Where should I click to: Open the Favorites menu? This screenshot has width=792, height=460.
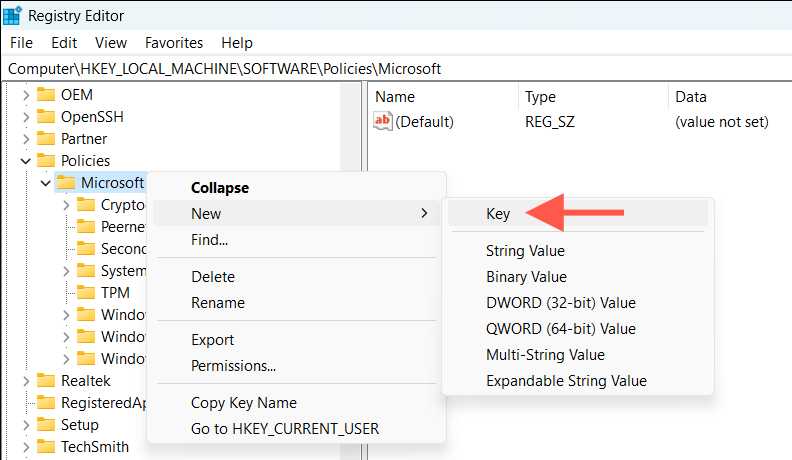(174, 43)
